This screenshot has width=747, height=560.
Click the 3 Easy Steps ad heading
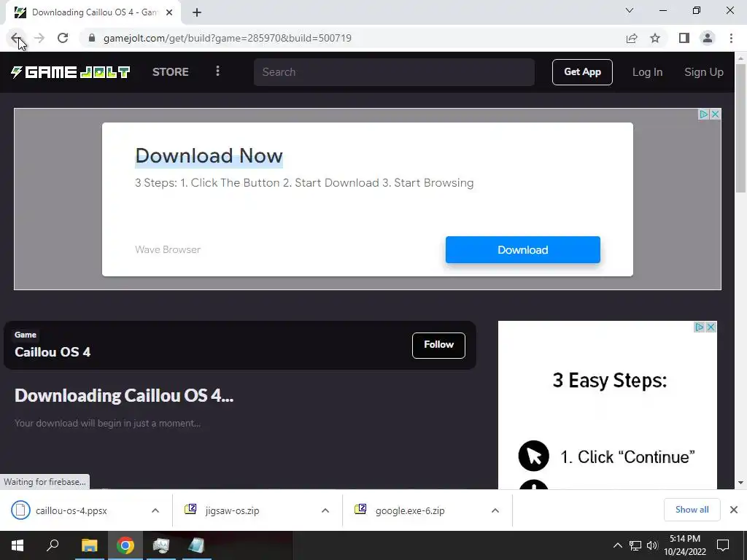(x=609, y=380)
